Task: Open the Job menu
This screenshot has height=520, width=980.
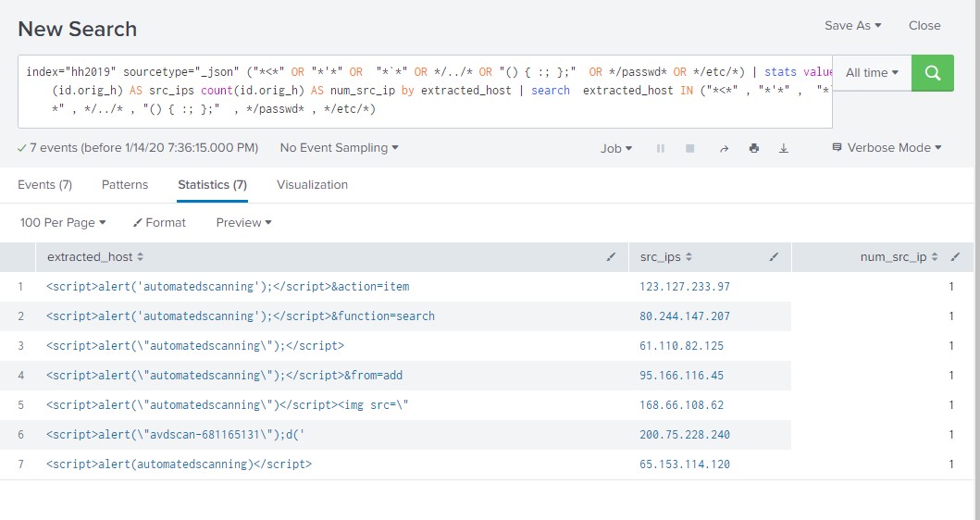Action: 616,148
